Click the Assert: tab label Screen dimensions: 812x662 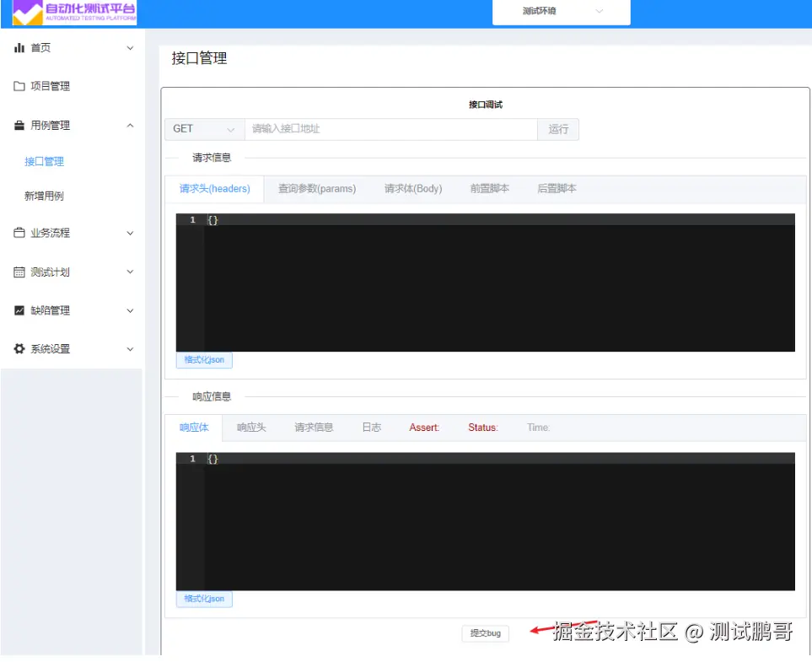coord(424,428)
